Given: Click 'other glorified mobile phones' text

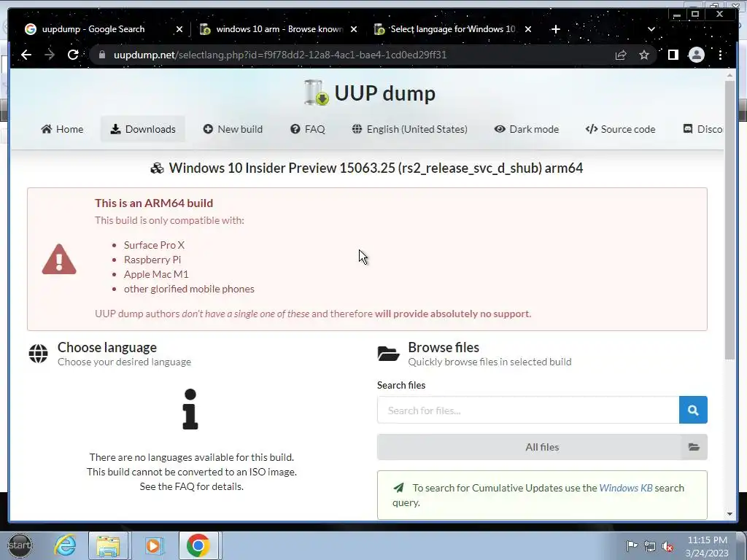Looking at the screenshot, I should pyautogui.click(x=189, y=289).
